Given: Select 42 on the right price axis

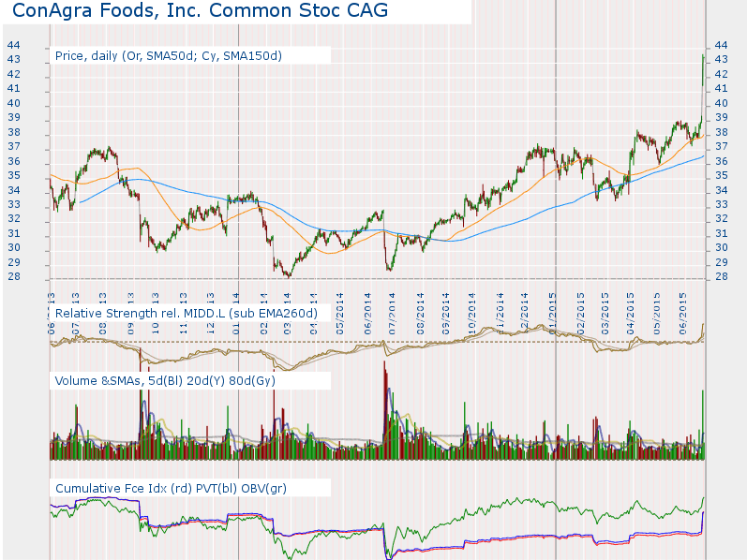Looking at the screenshot, I should pos(722,74).
